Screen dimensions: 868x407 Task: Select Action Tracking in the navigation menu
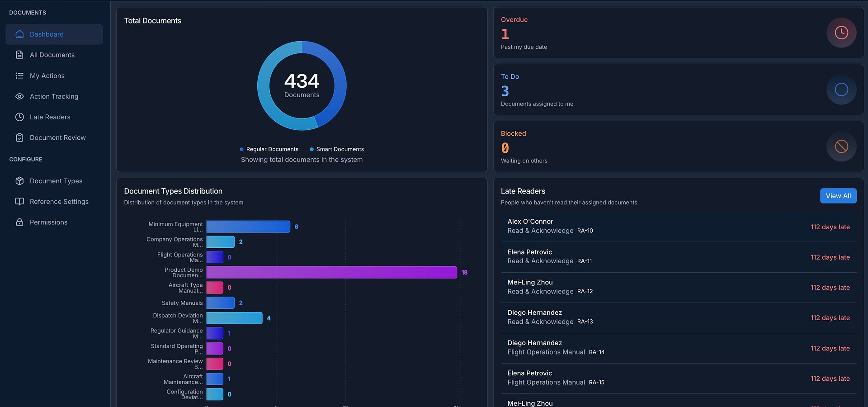tap(54, 96)
